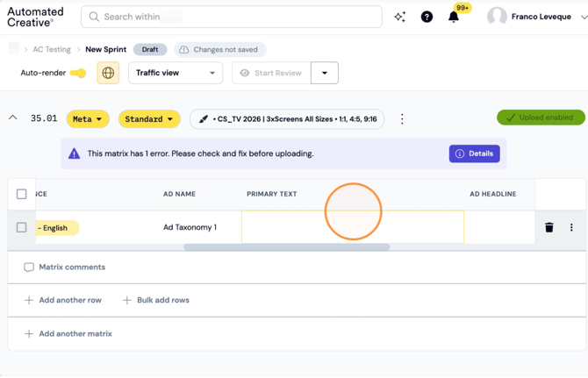The height and width of the screenshot is (378, 588).
Task: Open the AI sparkle assistant icon
Action: pyautogui.click(x=399, y=17)
